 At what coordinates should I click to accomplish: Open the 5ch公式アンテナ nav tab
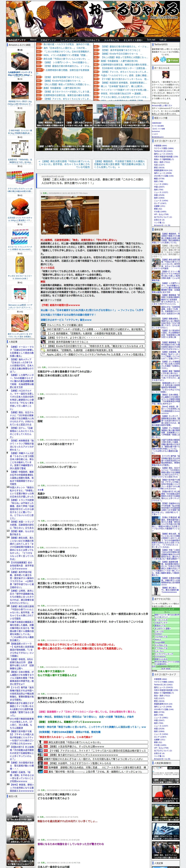click(17, 40)
